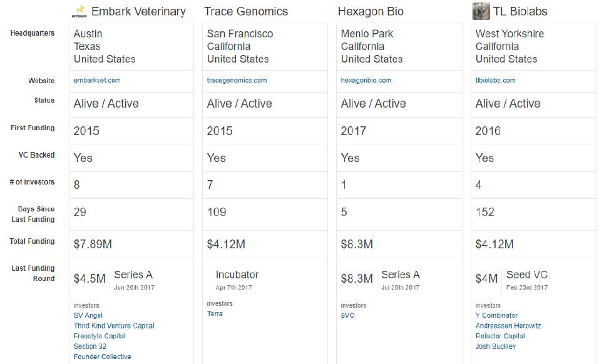
Task: Click the Embark Veterinary logo icon
Action: (x=79, y=11)
